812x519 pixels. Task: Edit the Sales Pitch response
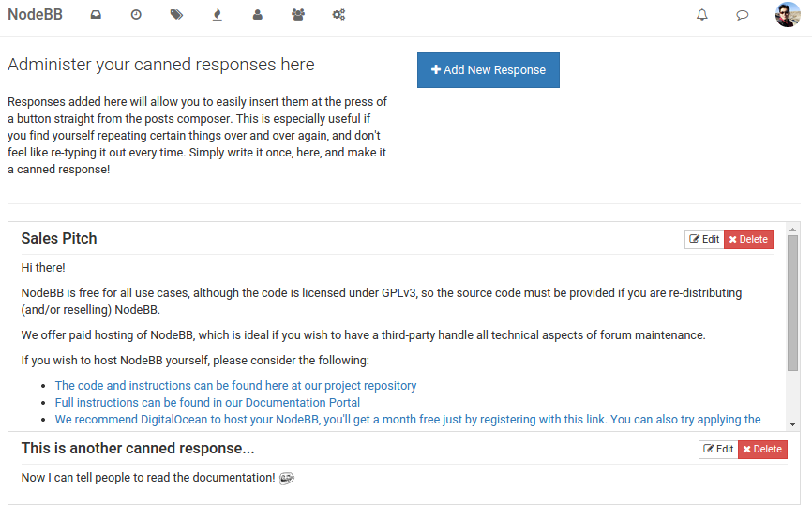pos(704,240)
